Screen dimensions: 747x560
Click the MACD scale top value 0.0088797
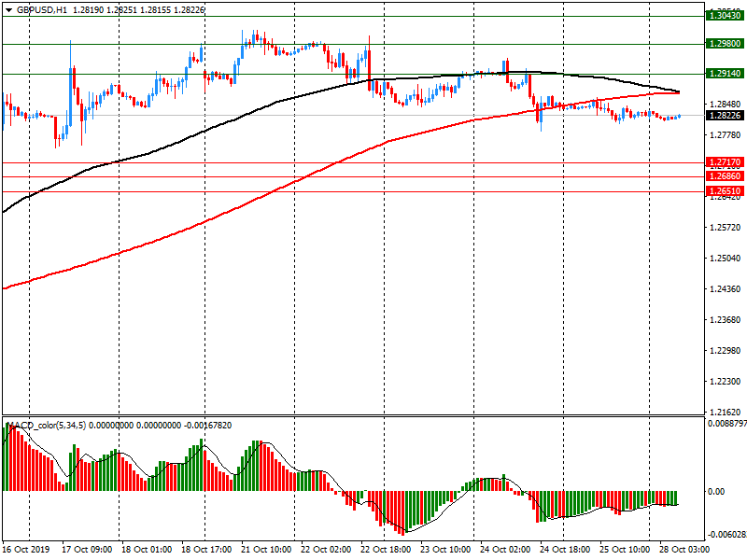[x=727, y=424]
